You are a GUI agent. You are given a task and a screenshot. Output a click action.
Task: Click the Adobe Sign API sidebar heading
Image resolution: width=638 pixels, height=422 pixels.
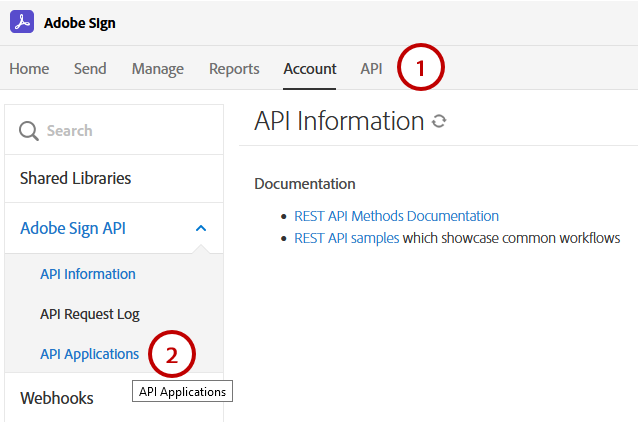(x=72, y=228)
